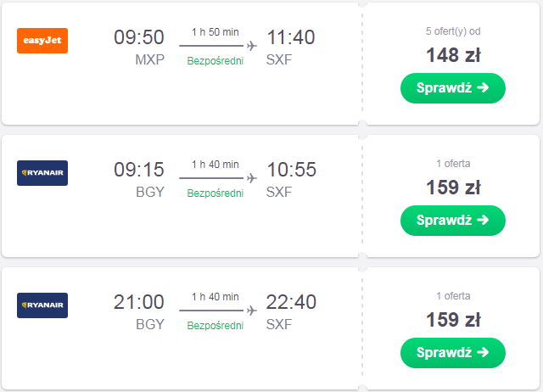The width and height of the screenshot is (543, 392).
Task: Click the "1 h 50 min" flight duration
Action: pyautogui.click(x=216, y=31)
